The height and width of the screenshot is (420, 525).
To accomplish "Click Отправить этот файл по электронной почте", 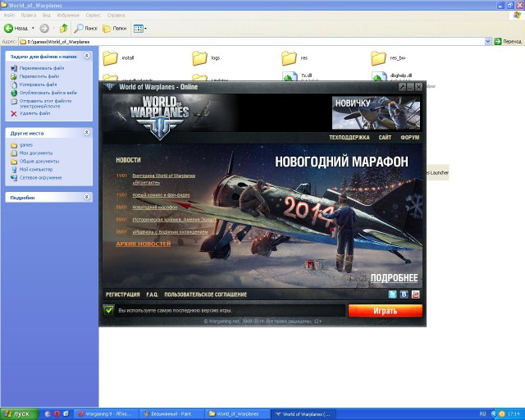I will click(x=45, y=103).
